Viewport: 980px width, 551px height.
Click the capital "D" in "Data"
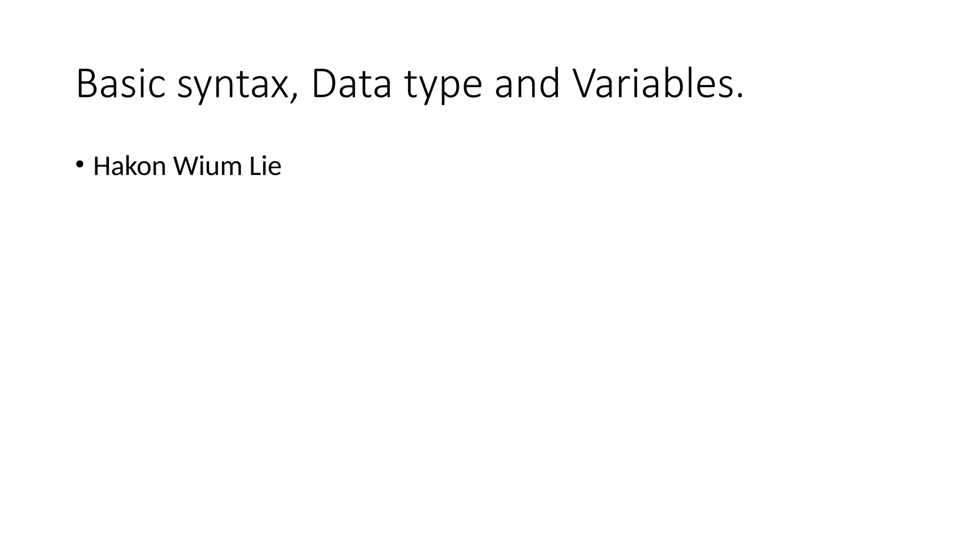coord(324,84)
